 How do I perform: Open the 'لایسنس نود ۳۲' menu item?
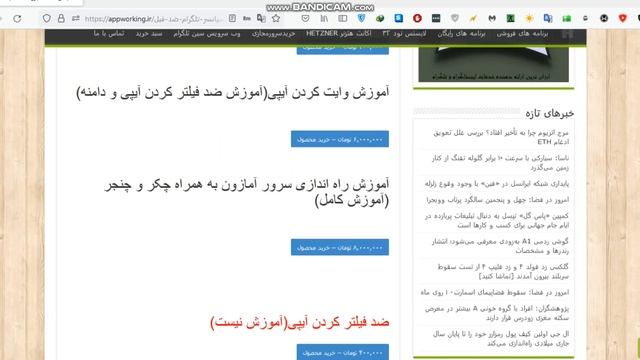tap(404, 34)
